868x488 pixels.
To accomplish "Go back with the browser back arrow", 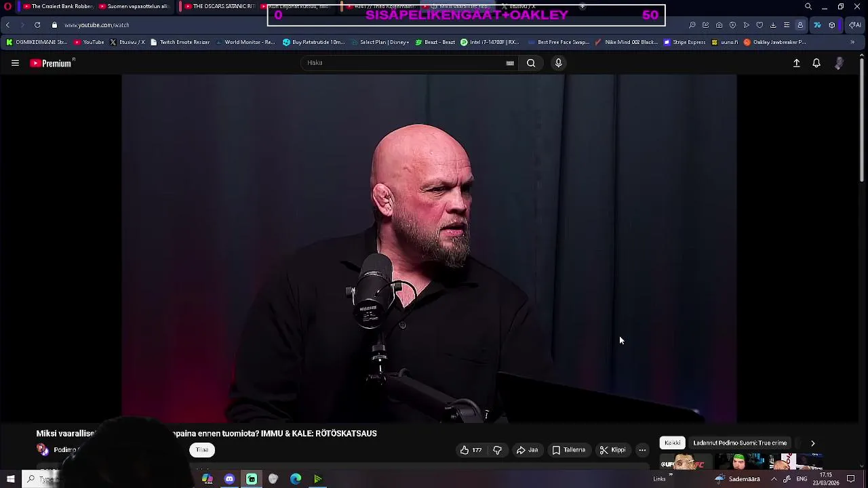I will click(x=7, y=25).
